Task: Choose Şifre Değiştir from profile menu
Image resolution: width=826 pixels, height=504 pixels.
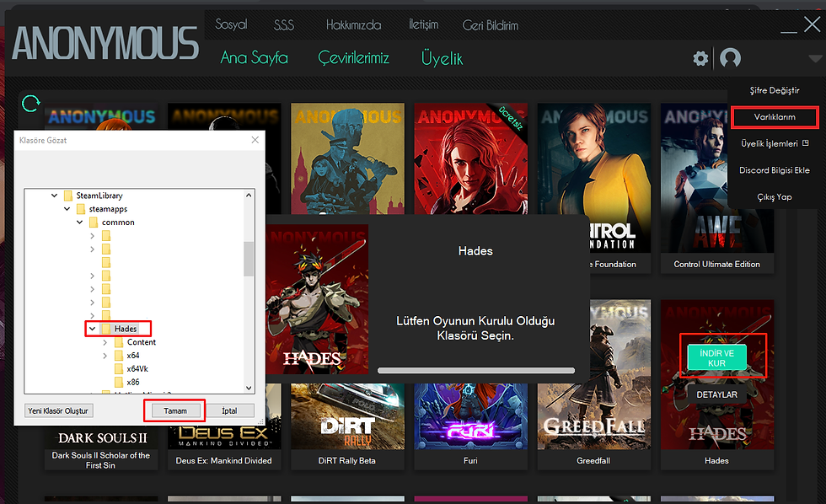Action: coord(775,90)
